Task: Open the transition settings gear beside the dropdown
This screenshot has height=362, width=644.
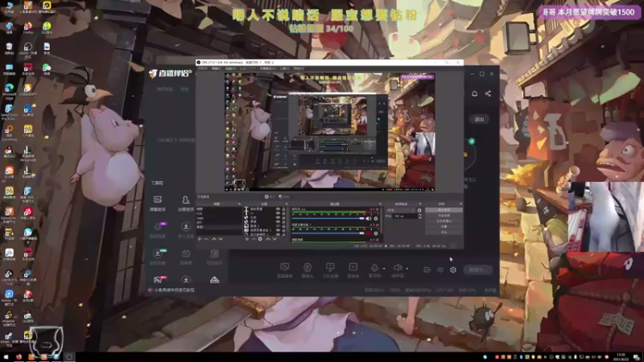Action: tap(419, 210)
